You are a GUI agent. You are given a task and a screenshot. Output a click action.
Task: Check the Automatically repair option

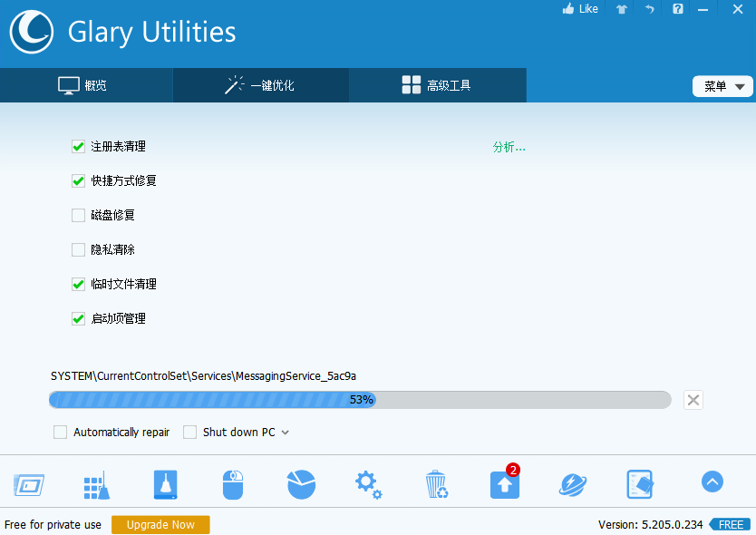[x=61, y=432]
